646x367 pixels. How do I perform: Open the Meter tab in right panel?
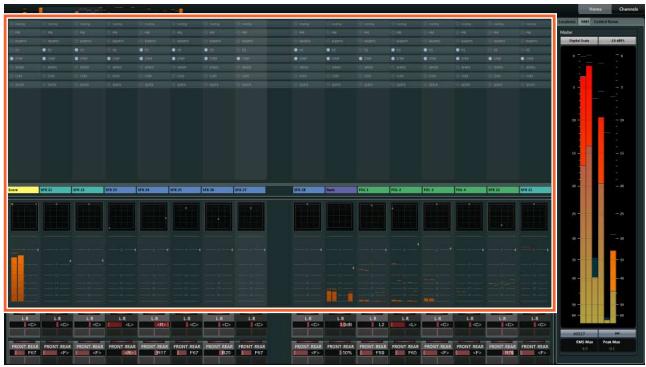(x=584, y=21)
